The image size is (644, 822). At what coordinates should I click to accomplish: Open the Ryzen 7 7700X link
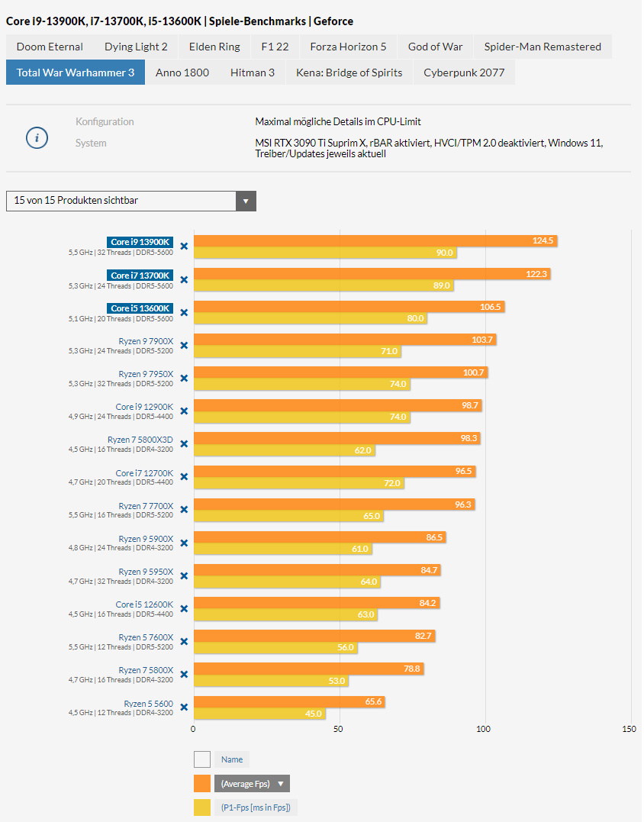point(146,507)
